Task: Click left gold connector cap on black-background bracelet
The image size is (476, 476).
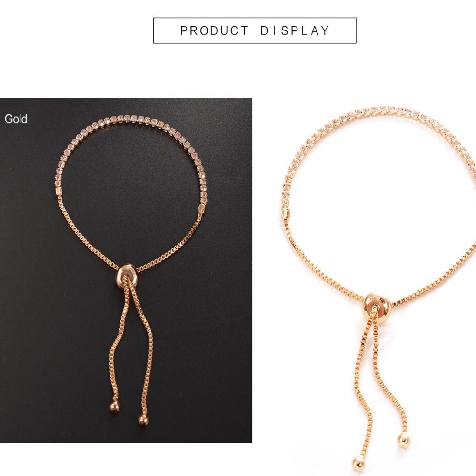Action: 59,191
